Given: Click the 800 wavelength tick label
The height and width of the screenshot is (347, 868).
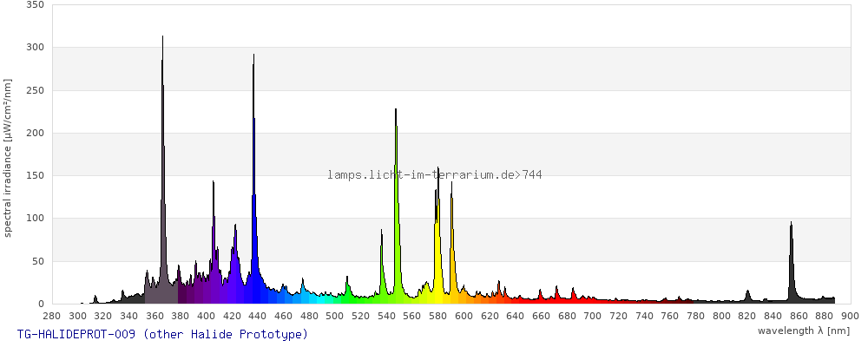Looking at the screenshot, I should pos(721,316).
